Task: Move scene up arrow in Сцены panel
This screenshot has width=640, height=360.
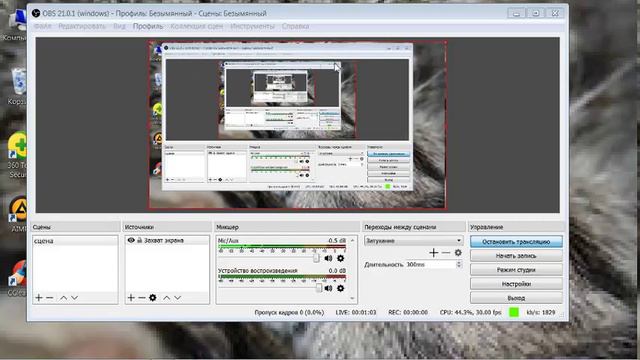Action: point(63,298)
